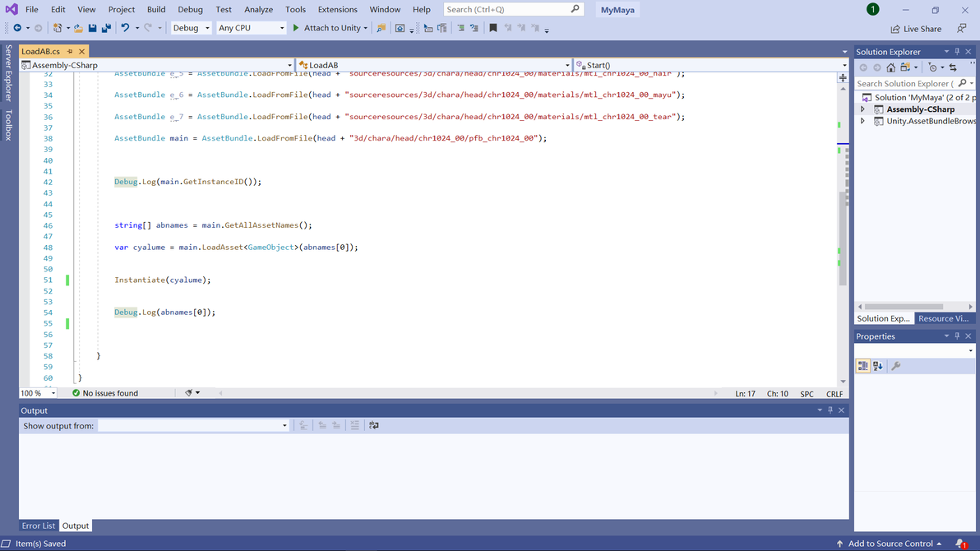Screen dimensions: 980x551
Task: Click the horizontal scrollbar in Solution Explorer
Action: point(916,307)
